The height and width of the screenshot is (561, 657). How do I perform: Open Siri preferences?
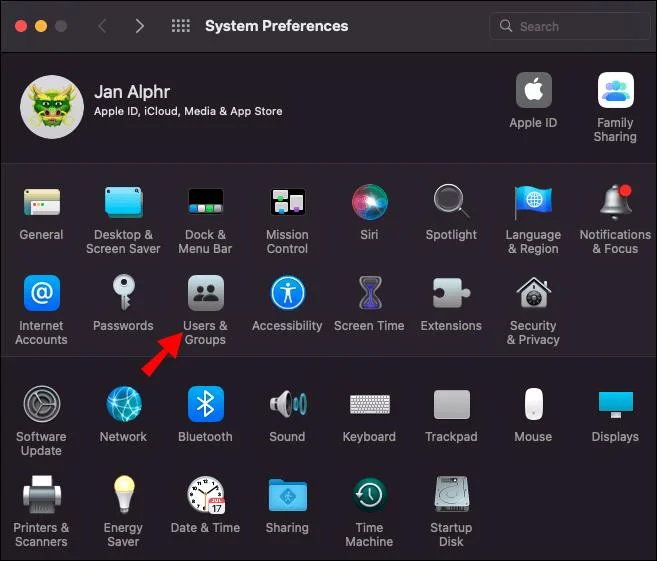click(x=369, y=203)
